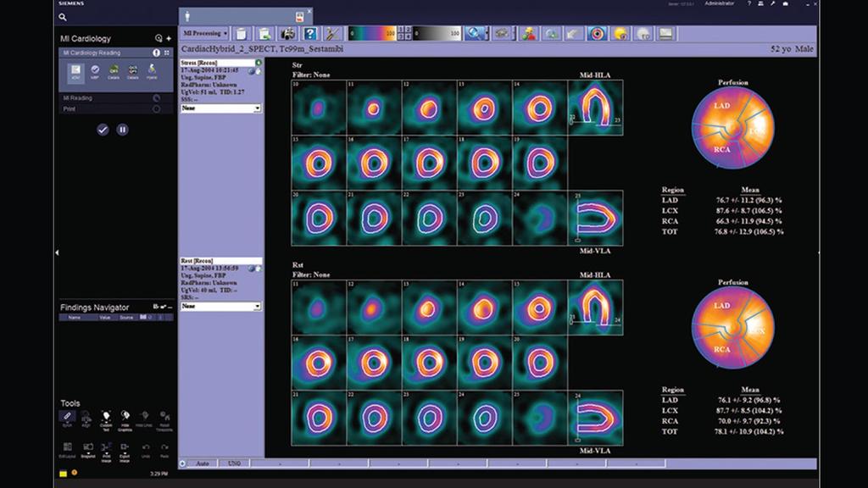Click the Cedars workflow icon in MI Cardiology Reading

tap(114, 70)
